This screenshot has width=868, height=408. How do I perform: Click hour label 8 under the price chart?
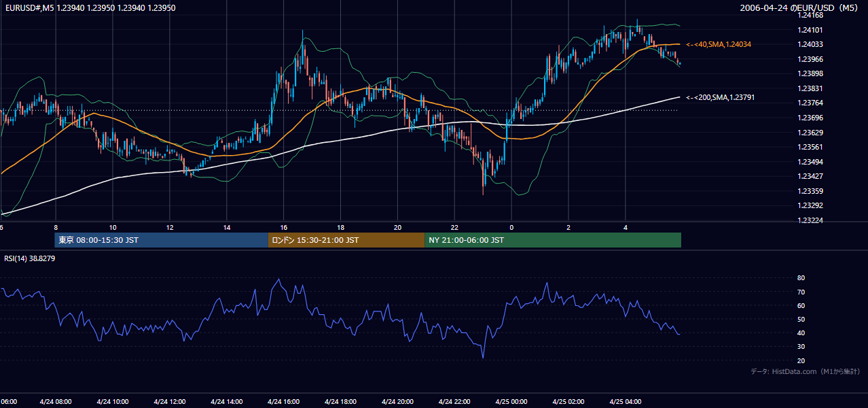tap(56, 228)
